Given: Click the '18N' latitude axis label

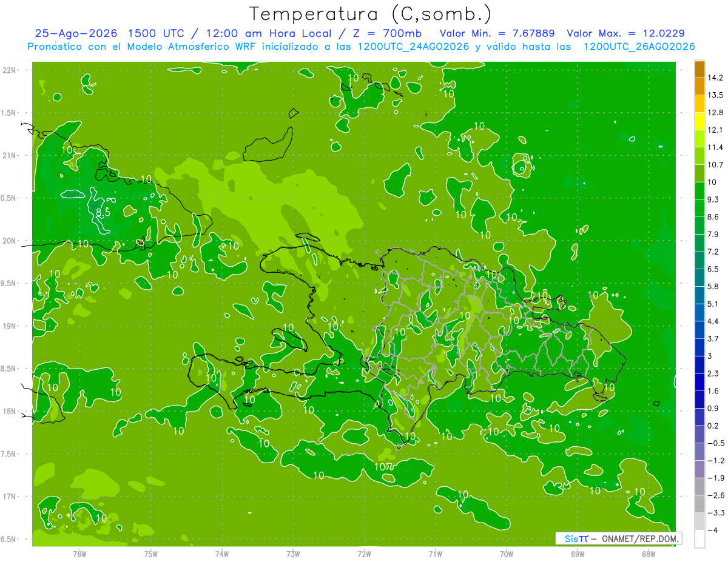Looking at the screenshot, I should (10, 411).
